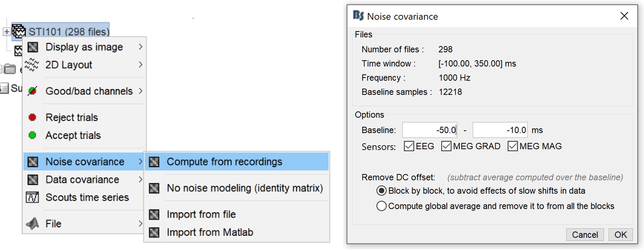The image size is (644, 251).
Task: Expand the STI101 tree node
Action: pos(6,32)
